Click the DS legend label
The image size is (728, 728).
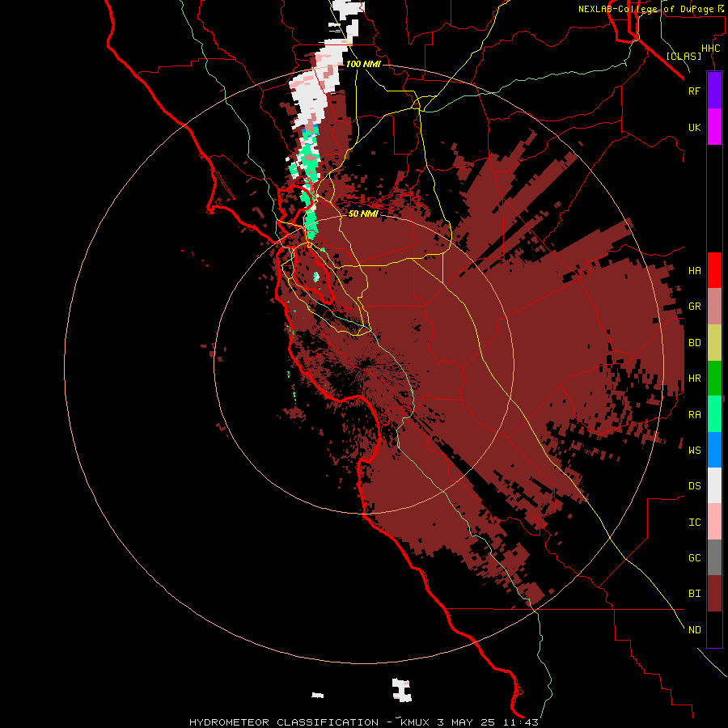694,486
